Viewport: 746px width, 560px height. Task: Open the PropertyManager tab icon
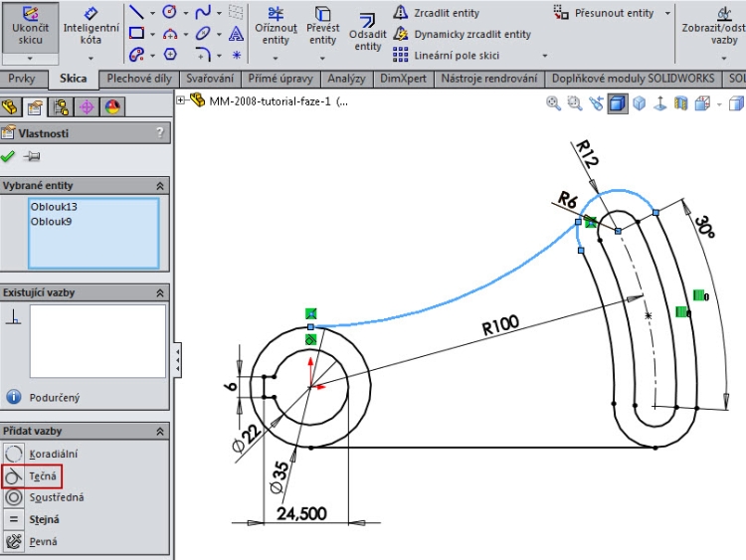[x=35, y=107]
